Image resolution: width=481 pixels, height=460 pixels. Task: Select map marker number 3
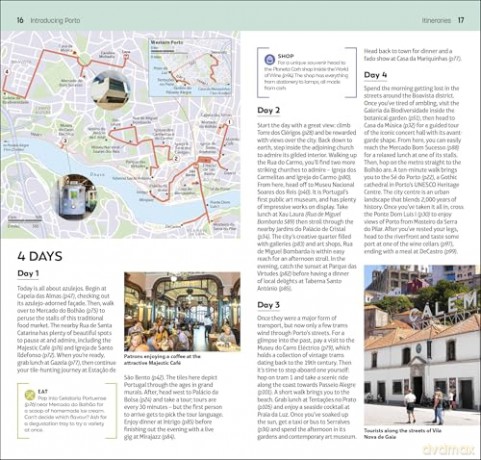pos(65,141)
